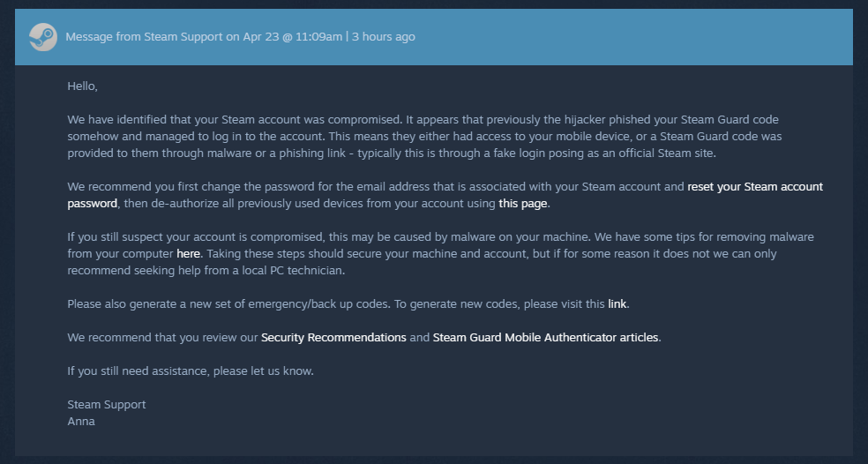The height and width of the screenshot is (464, 868).
Task: Click the '3 hours ago' timestamp
Action: 384,36
